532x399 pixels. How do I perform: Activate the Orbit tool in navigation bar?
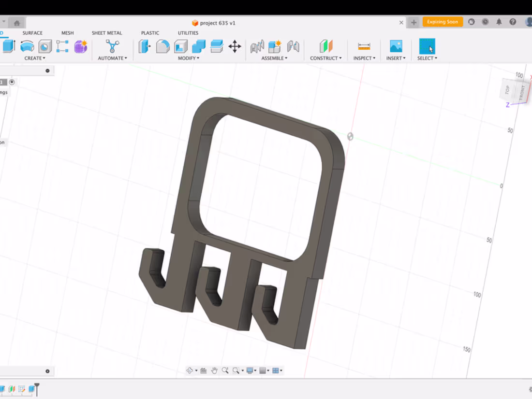pyautogui.click(x=190, y=370)
